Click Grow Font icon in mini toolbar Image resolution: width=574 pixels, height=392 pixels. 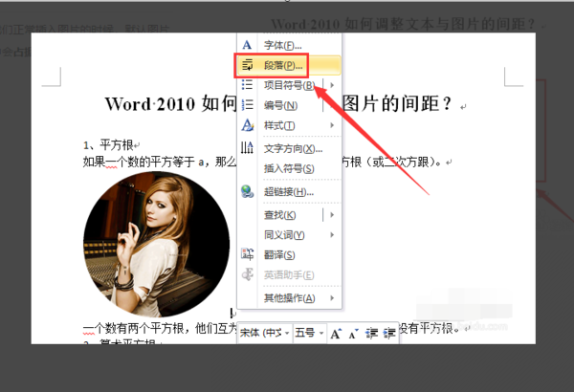point(336,333)
